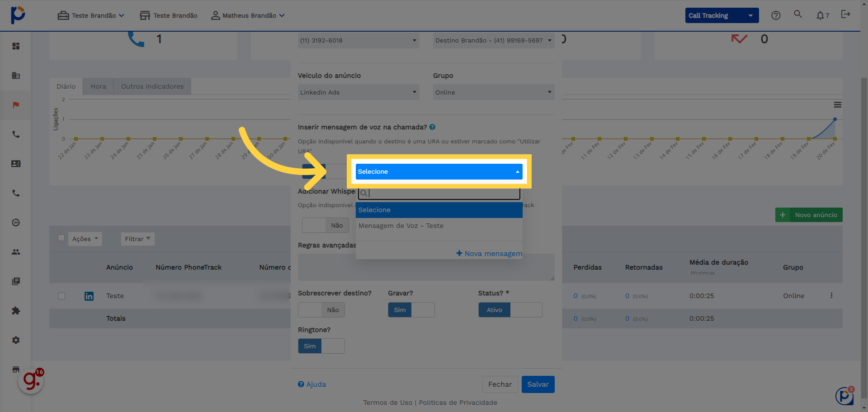This screenshot has width=868, height=412.
Task: Open the notifications bell with 7 alerts
Action: pyautogui.click(x=822, y=15)
